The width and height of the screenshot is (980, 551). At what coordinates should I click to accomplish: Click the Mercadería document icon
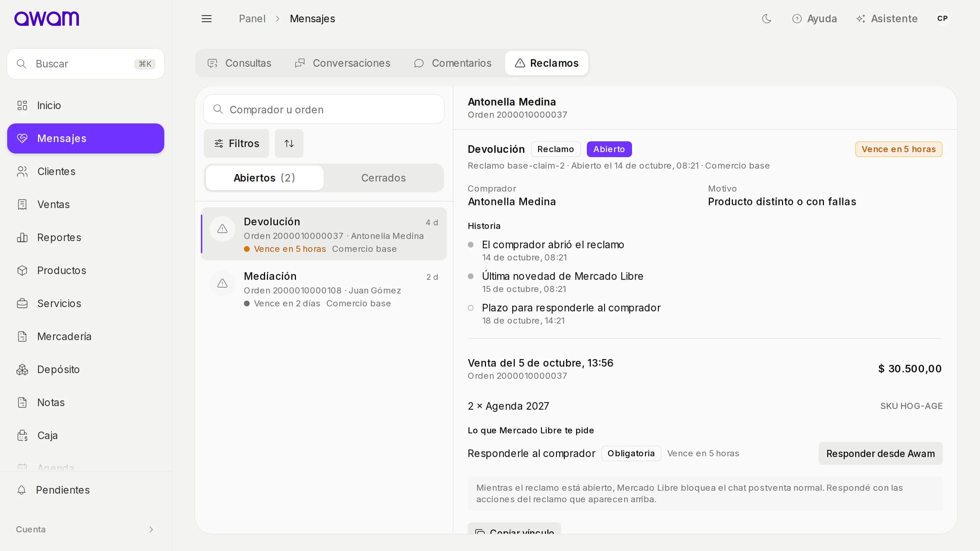(23, 336)
